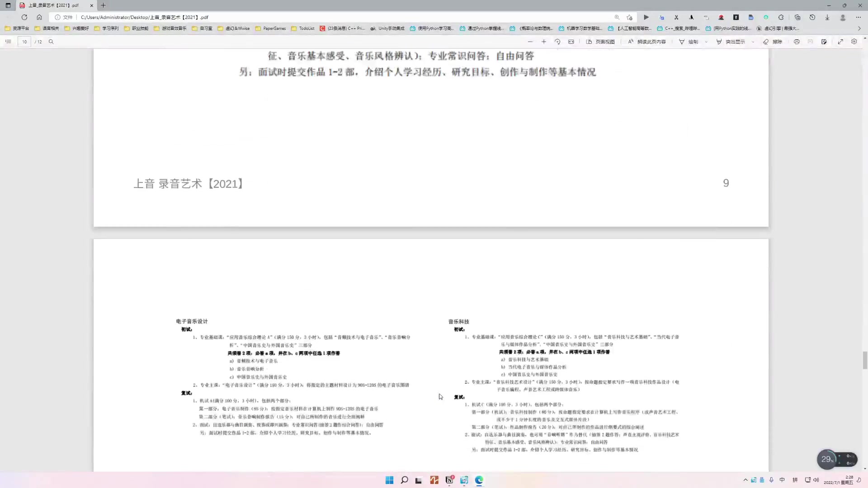Open the 游戏音效音乐 bookmark folder
The height and width of the screenshot is (488, 868).
coord(170,28)
